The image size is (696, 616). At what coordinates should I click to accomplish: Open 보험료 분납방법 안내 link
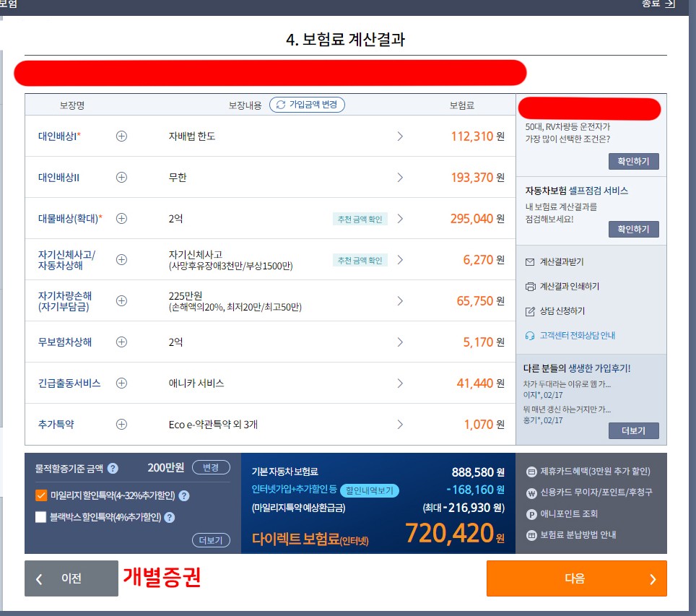click(x=578, y=534)
